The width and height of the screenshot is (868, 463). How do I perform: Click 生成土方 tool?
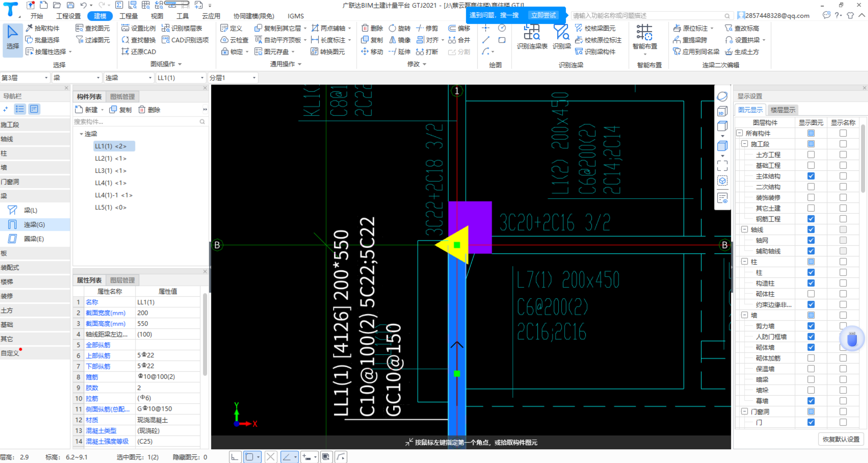point(742,52)
